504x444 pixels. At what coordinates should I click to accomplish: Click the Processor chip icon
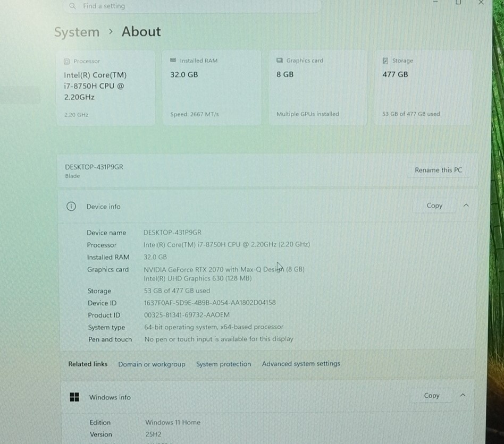tap(66, 61)
